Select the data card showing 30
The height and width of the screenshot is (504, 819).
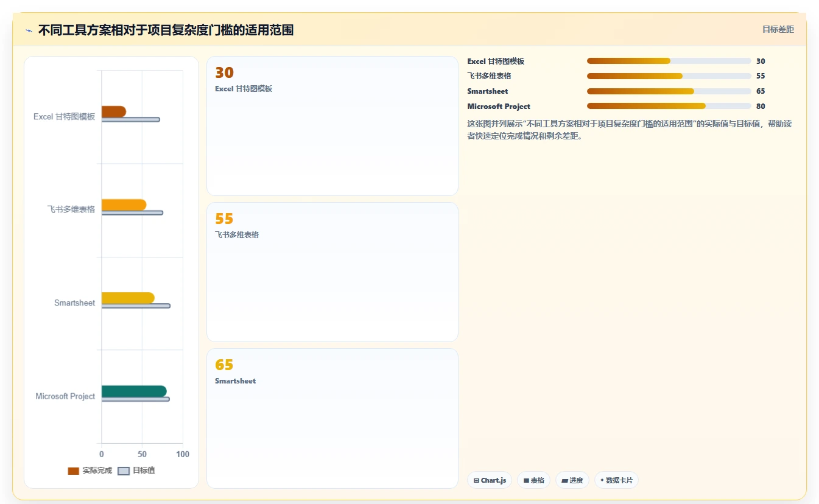click(332, 126)
